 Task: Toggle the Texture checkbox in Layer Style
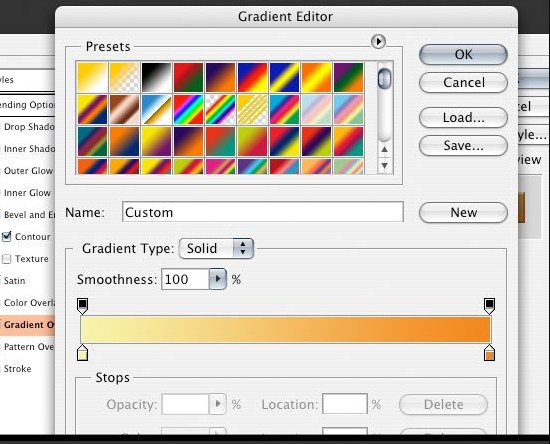pyautogui.click(x=7, y=259)
